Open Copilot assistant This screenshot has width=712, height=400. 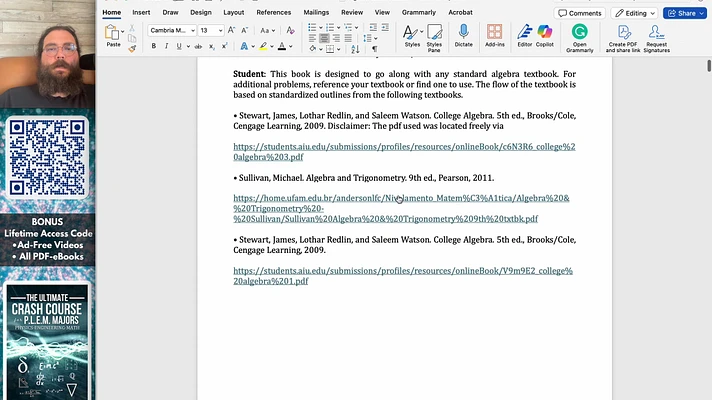coord(544,36)
